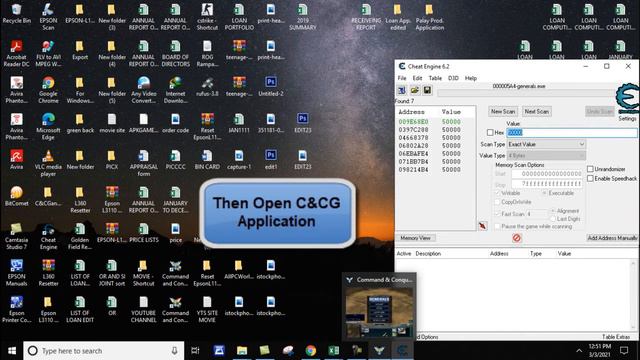Click Excel icon in the taskbar
This screenshot has width=640, height=360.
click(334, 350)
